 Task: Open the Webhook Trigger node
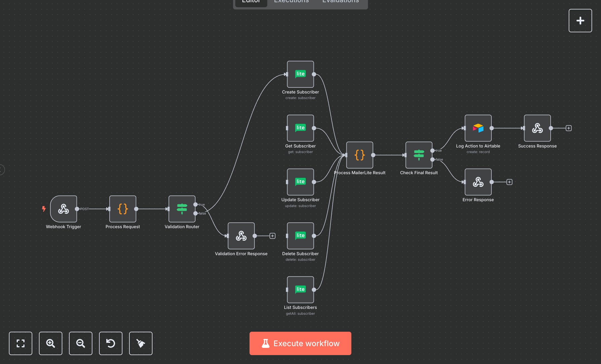point(63,209)
